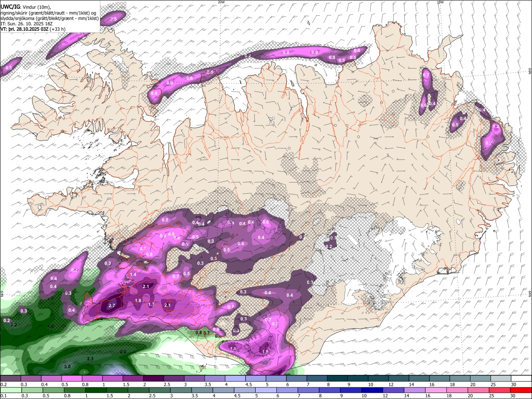Image resolution: width=532 pixels, height=399 pixels.
Task: Pick top legend swatch between 8 and 9
Action: (337, 378)
